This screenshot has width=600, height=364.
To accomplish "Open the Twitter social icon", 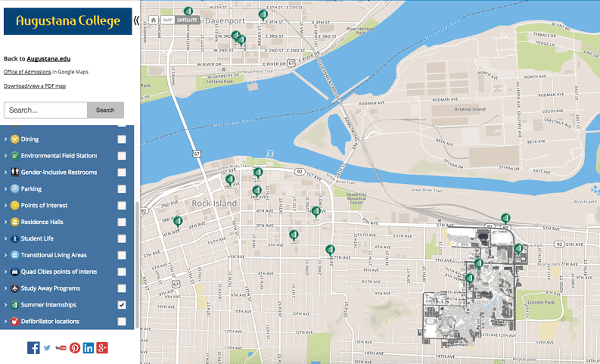I will click(47, 347).
